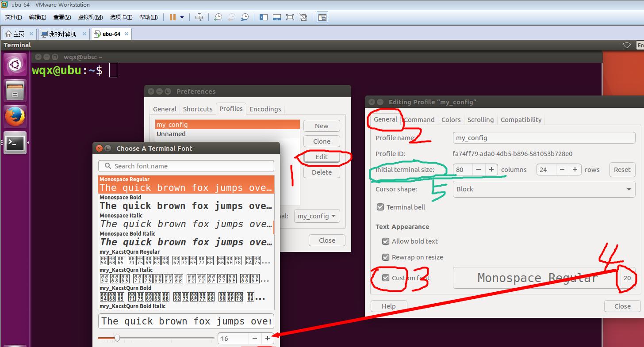
Task: Enter full screen mode via toolbar icon
Action: pyautogui.click(x=290, y=17)
